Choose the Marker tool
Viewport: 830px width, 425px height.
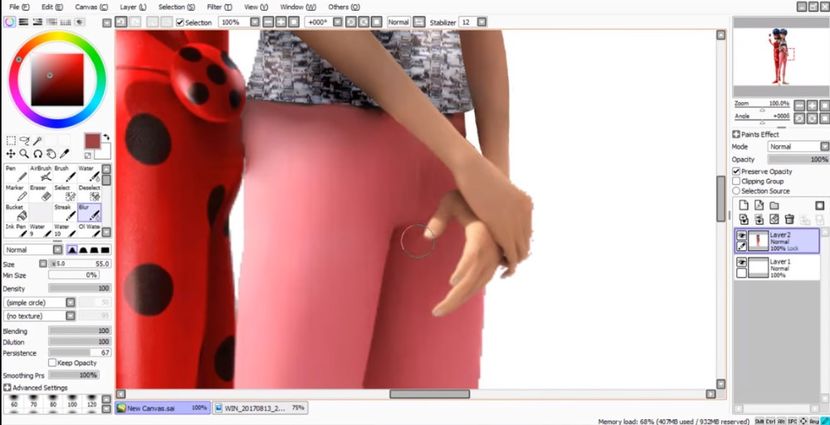point(16,193)
